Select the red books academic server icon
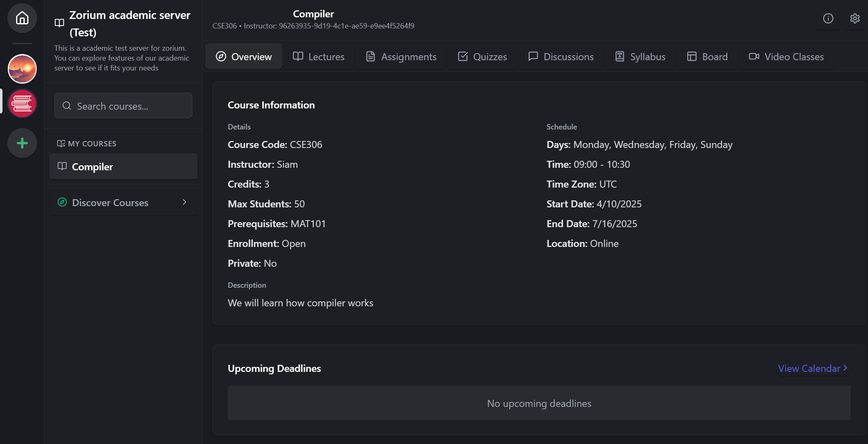This screenshot has height=444, width=868. 22,103
